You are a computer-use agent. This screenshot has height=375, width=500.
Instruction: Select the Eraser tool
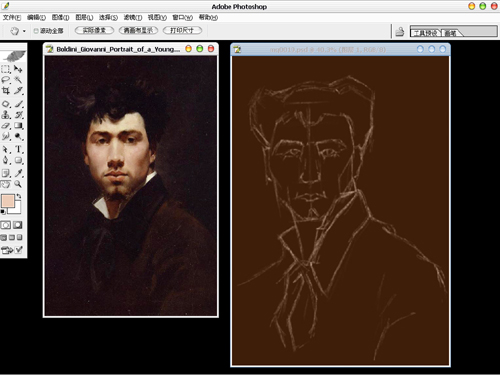click(6, 126)
